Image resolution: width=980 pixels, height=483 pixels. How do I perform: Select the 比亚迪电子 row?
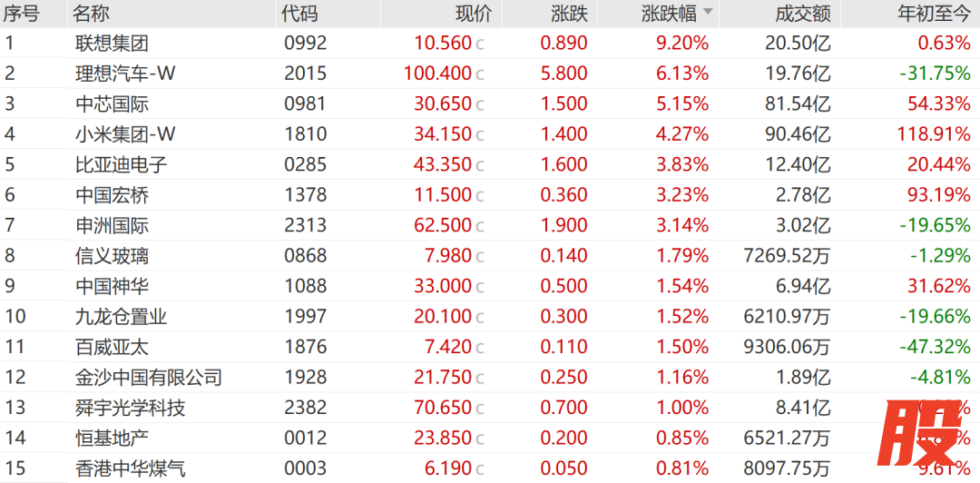point(121,164)
